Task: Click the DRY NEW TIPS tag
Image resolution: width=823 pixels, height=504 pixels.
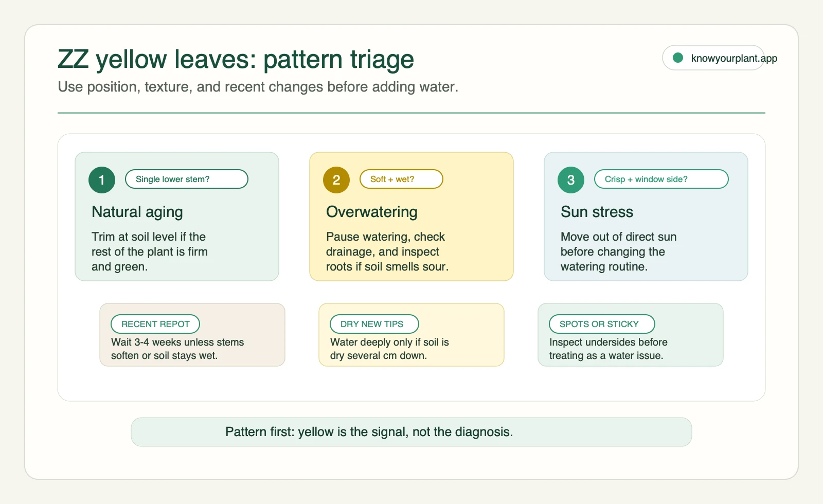Action: (x=374, y=324)
